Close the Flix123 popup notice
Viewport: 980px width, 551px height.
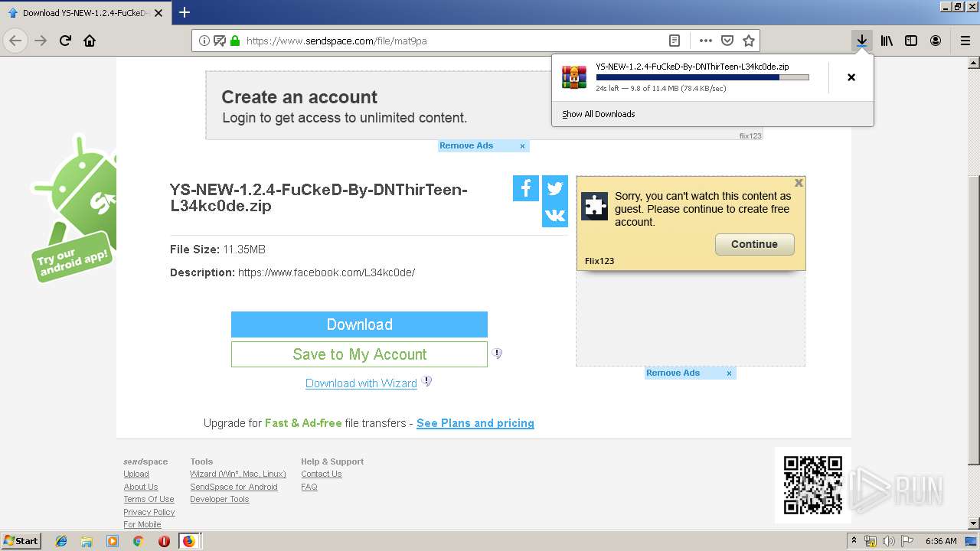click(799, 183)
